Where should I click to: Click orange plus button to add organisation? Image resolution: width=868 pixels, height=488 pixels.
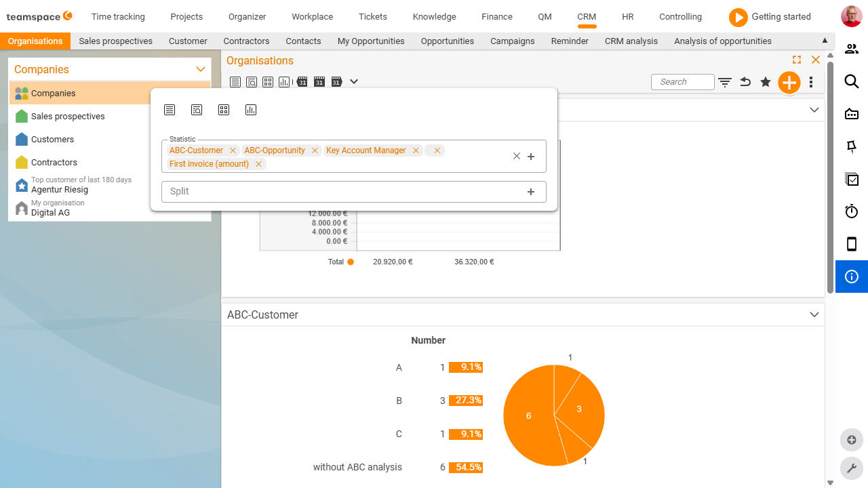(789, 82)
